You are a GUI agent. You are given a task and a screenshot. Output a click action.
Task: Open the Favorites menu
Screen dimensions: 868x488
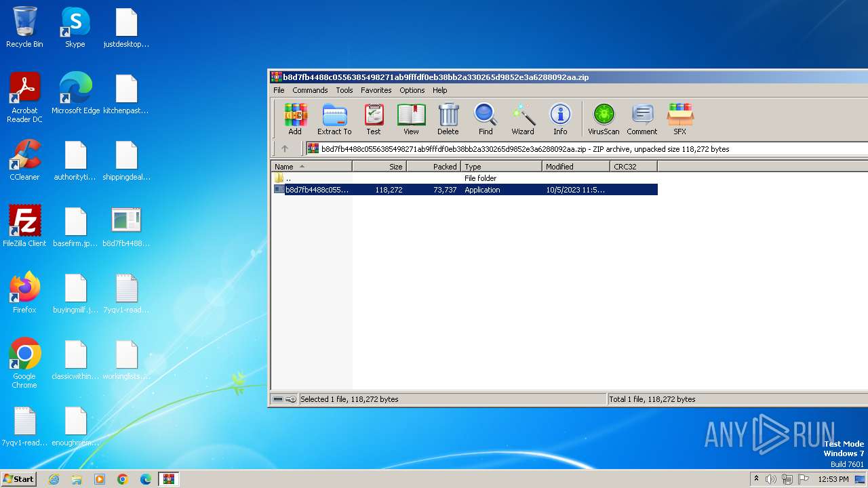pyautogui.click(x=376, y=90)
